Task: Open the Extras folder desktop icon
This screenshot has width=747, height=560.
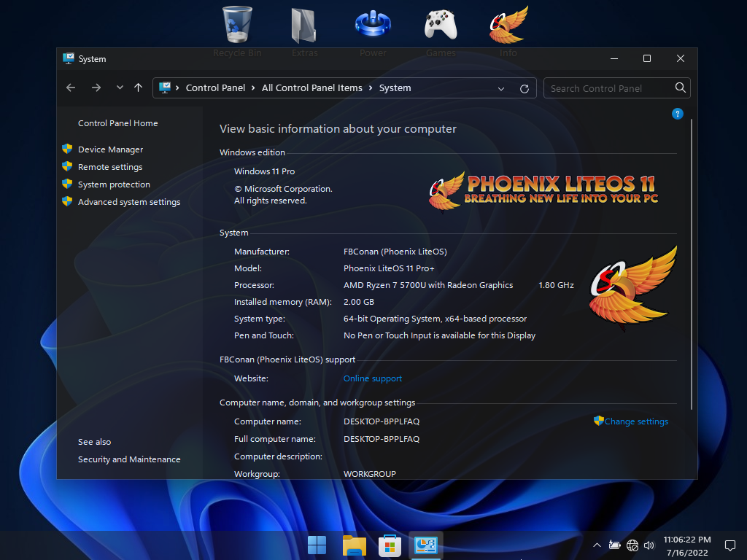Action: click(304, 25)
